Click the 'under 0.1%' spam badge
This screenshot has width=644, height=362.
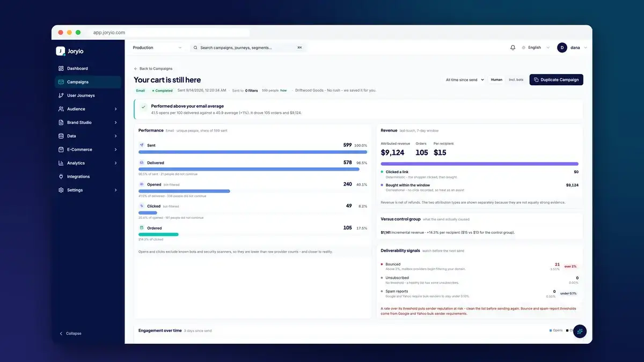coord(568,293)
